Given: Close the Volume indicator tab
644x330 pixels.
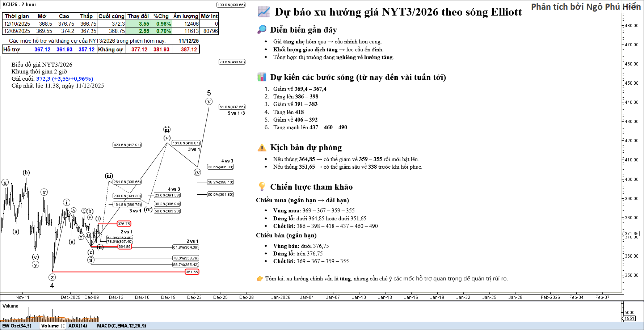Looking at the screenshot, I should (63, 326).
